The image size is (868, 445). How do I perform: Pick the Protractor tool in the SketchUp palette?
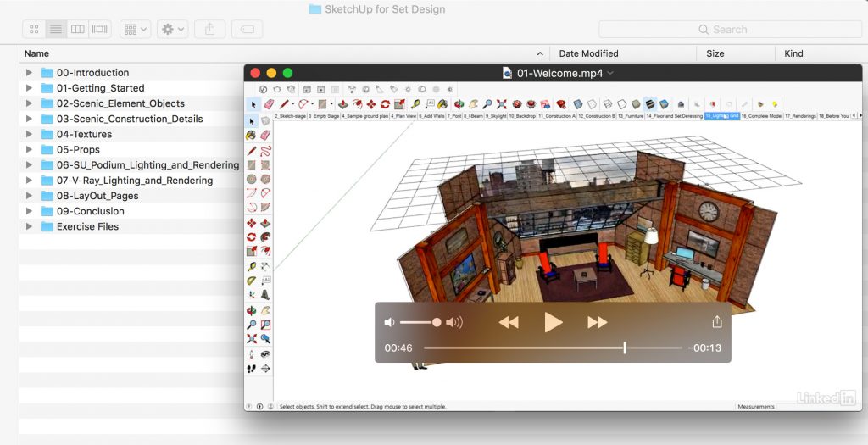(251, 281)
